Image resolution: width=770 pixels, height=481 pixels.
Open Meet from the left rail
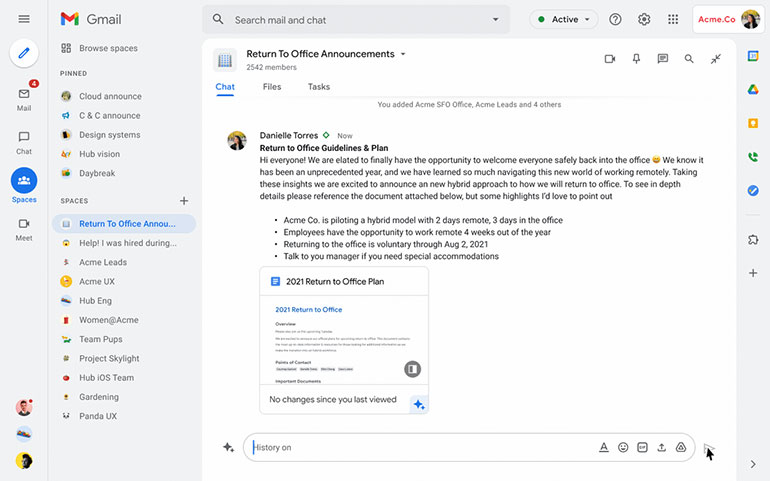(x=24, y=229)
